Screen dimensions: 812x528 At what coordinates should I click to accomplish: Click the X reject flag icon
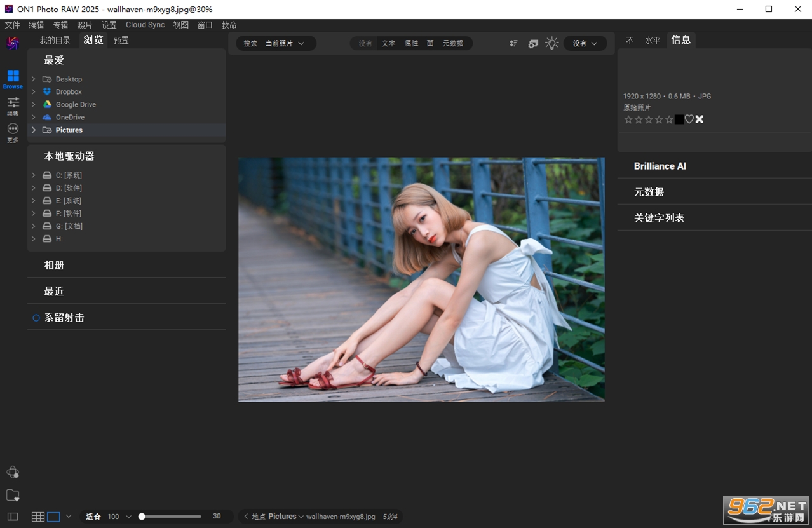point(700,119)
